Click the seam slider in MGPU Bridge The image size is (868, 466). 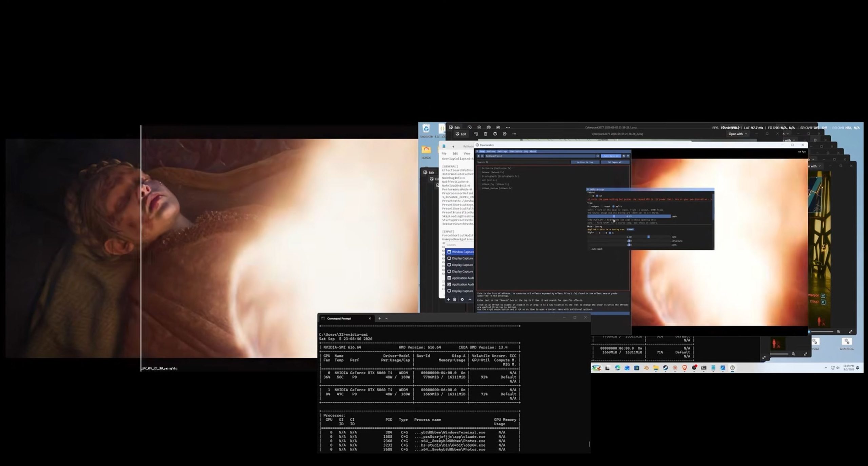pyautogui.click(x=629, y=216)
